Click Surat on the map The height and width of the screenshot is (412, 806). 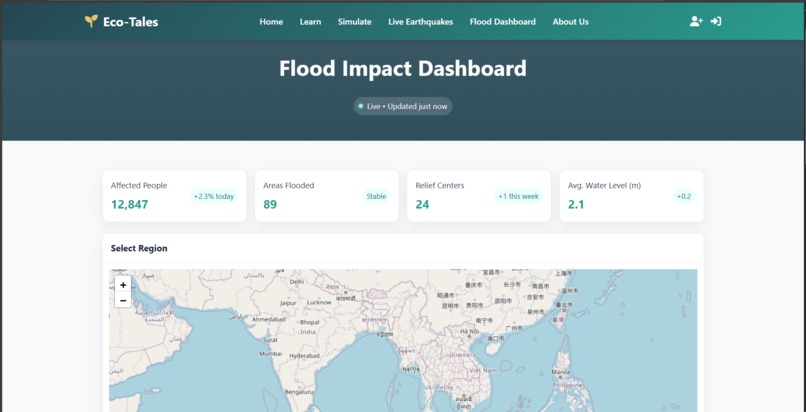270,340
